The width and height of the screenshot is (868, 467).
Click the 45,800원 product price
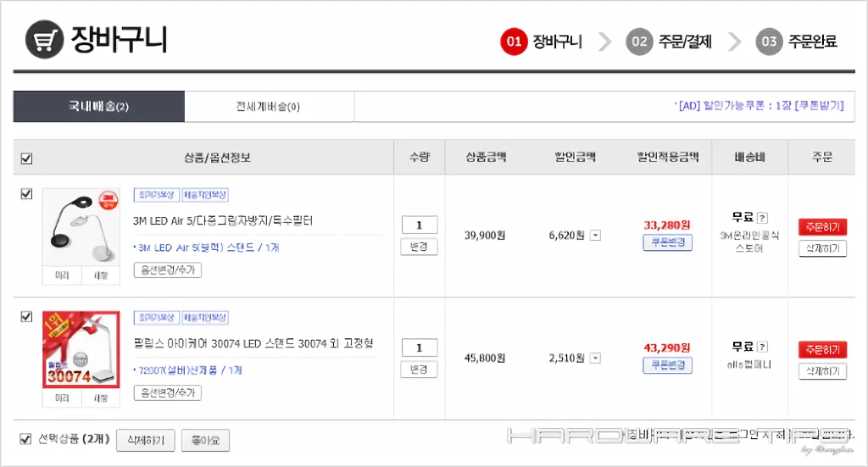click(x=485, y=358)
